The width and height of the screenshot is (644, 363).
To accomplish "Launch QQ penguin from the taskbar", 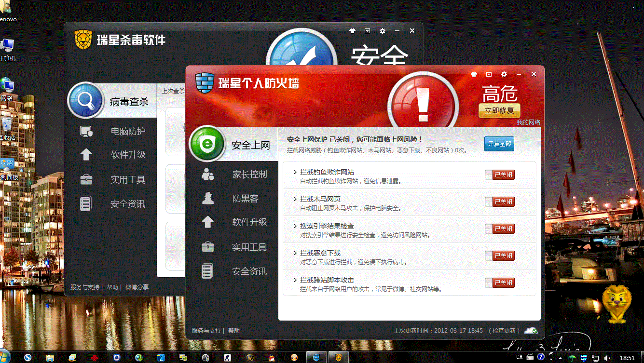I will (272, 357).
